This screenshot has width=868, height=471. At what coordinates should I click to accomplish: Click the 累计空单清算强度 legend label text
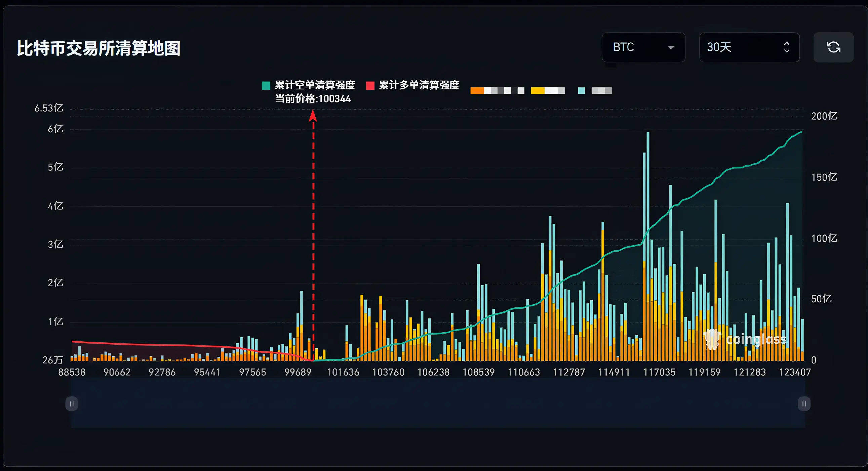(315, 85)
